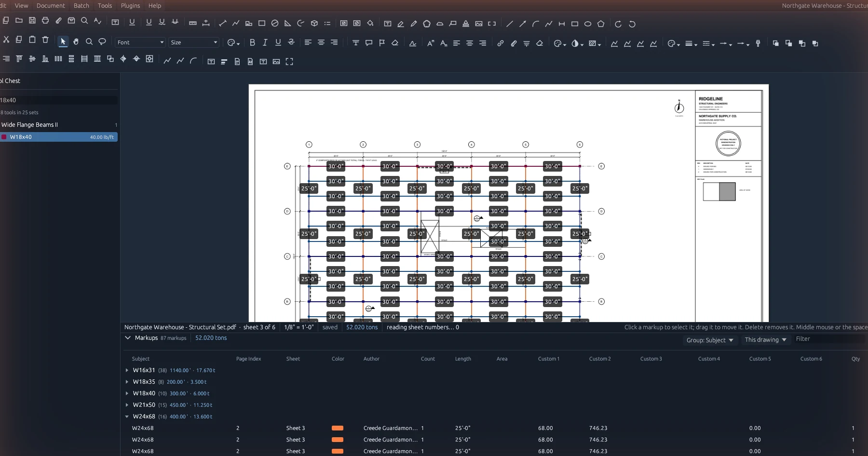Viewport: 868px width, 456px height.
Task: Open the Size dropdown
Action: click(194, 42)
